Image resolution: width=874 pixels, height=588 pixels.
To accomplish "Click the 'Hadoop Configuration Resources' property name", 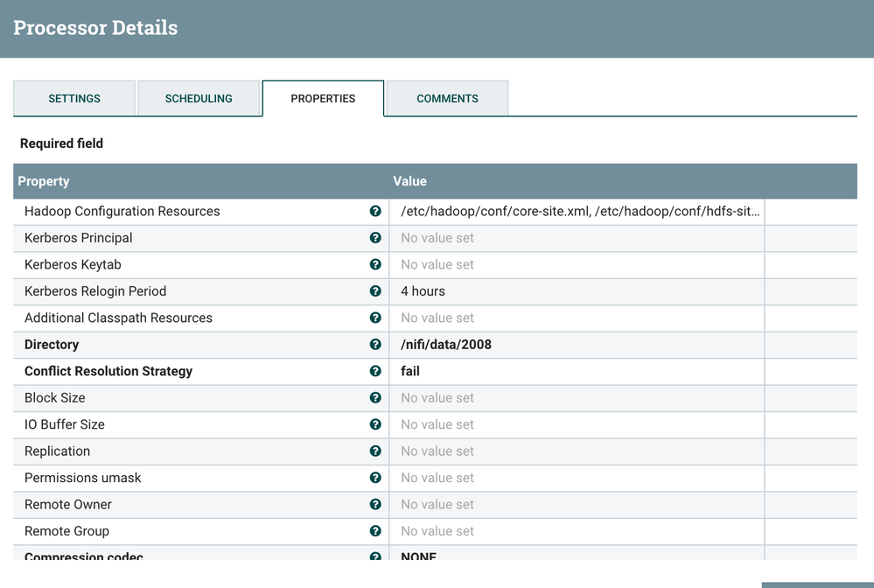I will (122, 211).
